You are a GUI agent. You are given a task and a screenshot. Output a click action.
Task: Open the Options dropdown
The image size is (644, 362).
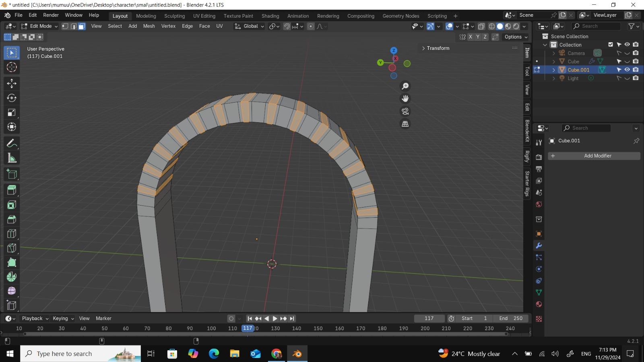point(516,37)
